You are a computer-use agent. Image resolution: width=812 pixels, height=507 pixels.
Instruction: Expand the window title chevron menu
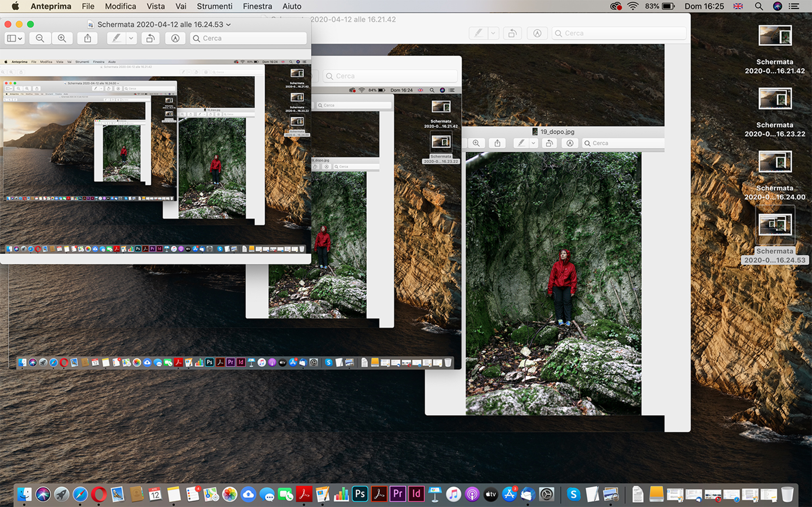pos(229,24)
